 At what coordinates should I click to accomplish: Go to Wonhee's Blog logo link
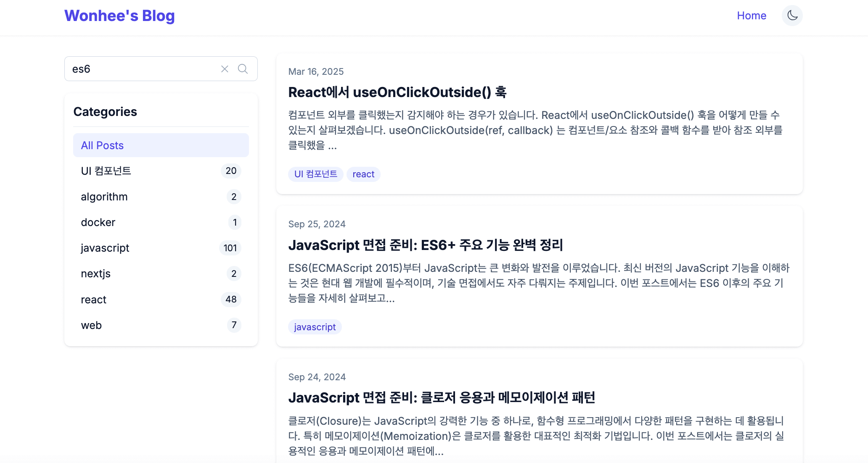(119, 16)
